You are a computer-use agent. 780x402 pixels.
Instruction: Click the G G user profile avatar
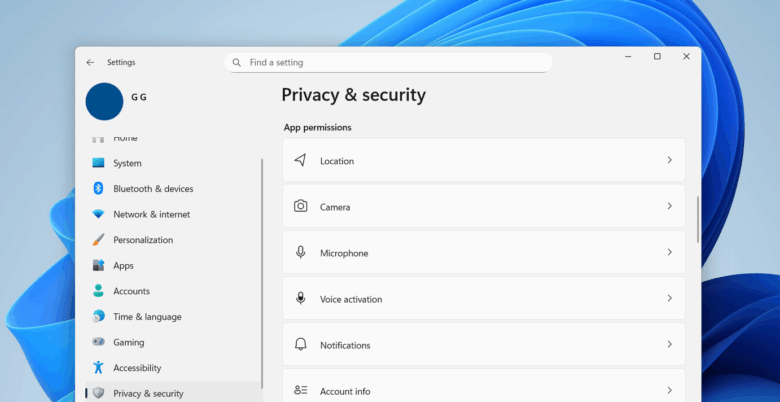point(104,101)
